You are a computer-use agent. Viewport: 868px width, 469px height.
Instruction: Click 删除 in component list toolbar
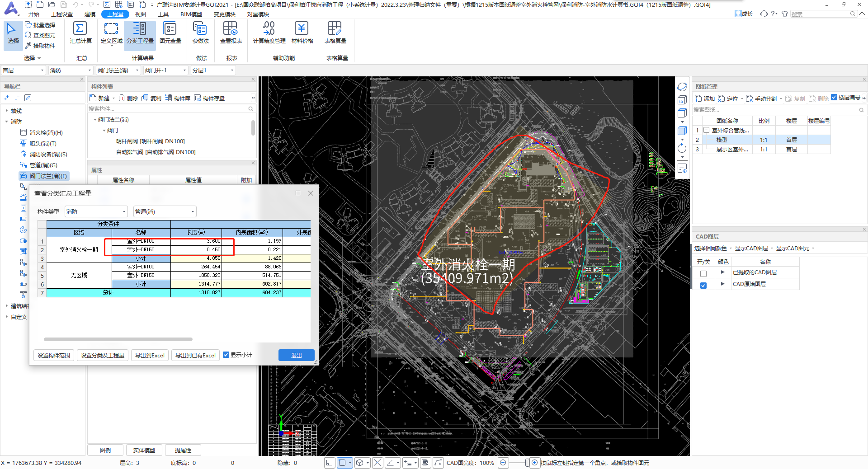128,98
